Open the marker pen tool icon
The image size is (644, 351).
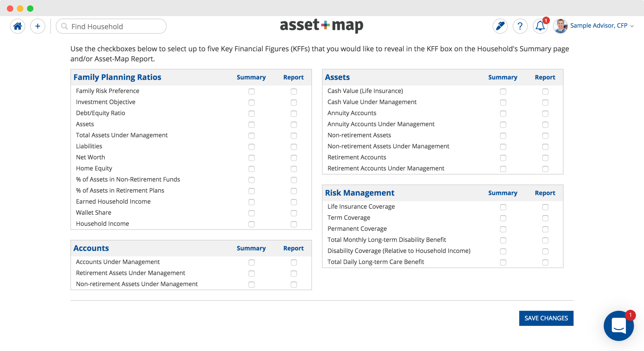(500, 26)
